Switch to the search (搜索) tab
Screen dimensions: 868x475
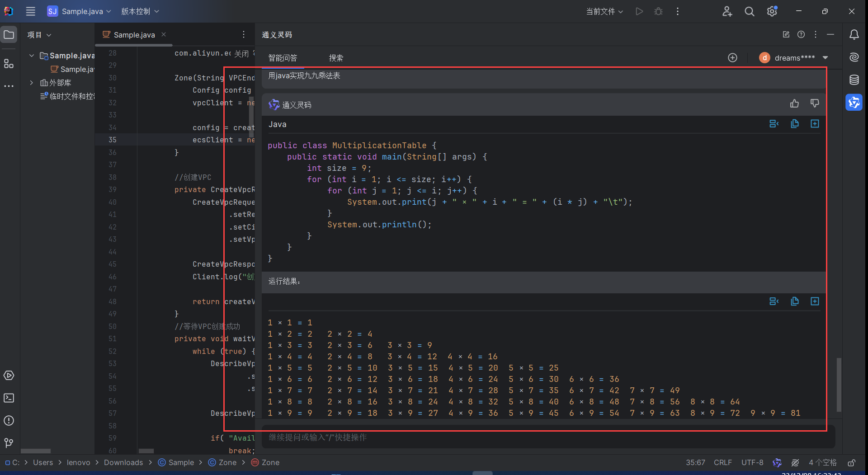coord(336,58)
